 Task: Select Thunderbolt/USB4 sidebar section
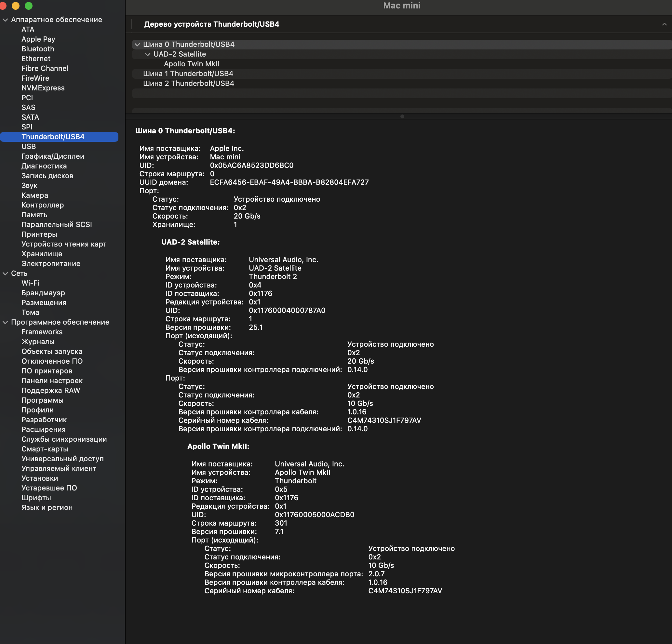tap(53, 136)
